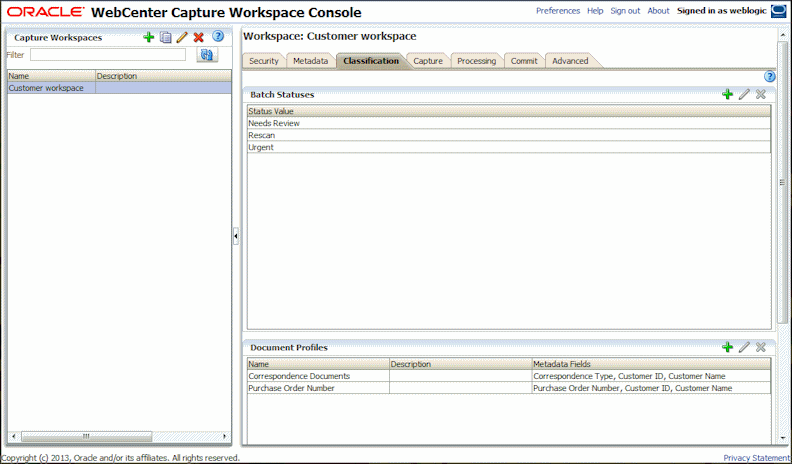Open Preferences link
This screenshot has height=464, width=792.
click(x=558, y=11)
